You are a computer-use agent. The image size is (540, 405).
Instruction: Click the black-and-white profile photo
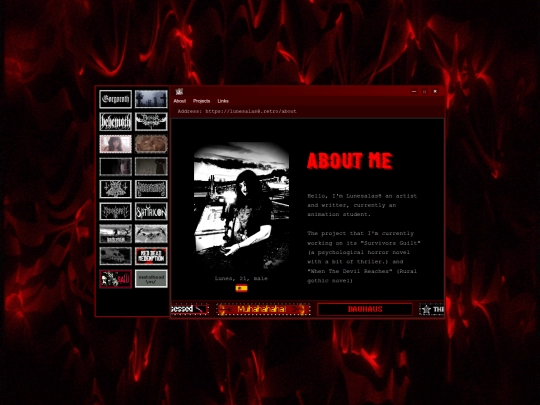point(241,207)
